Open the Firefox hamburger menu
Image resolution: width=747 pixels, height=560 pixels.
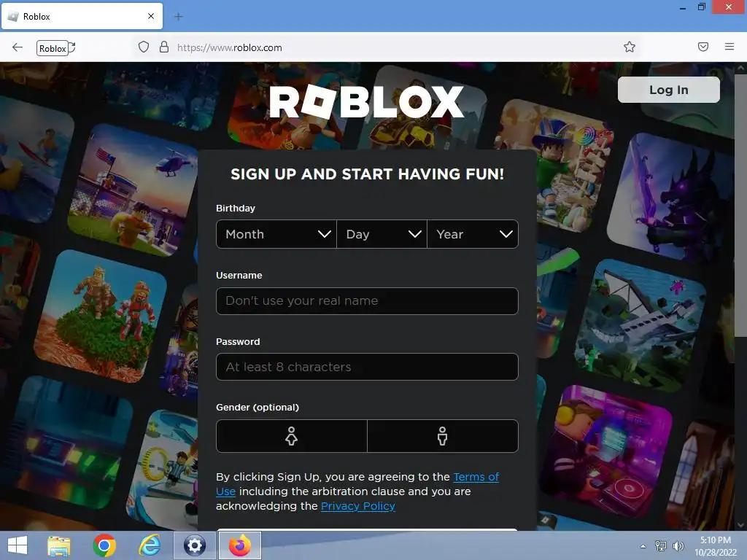[x=729, y=47]
